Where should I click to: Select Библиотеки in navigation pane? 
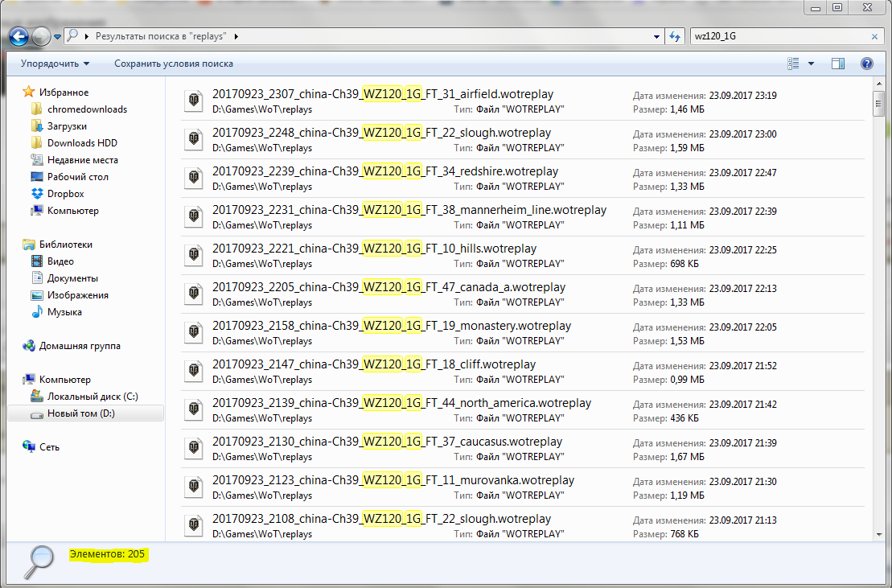point(65,245)
